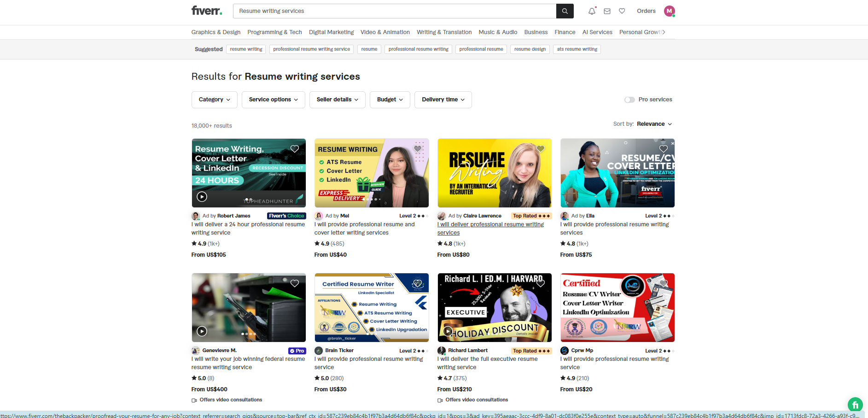Viewport: 868px width, 418px height.
Task: Play video on Genevievre M. gig
Action: [202, 331]
